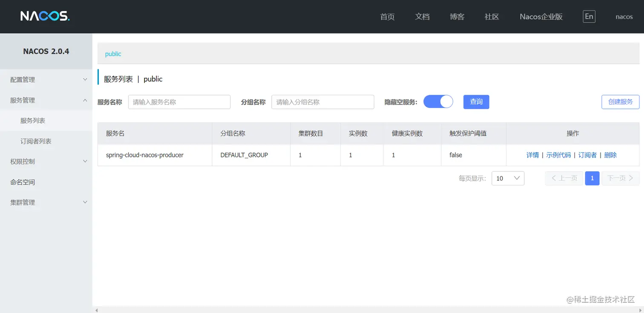This screenshot has height=313, width=644.
Task: Click the 查询 search button
Action: tap(476, 102)
